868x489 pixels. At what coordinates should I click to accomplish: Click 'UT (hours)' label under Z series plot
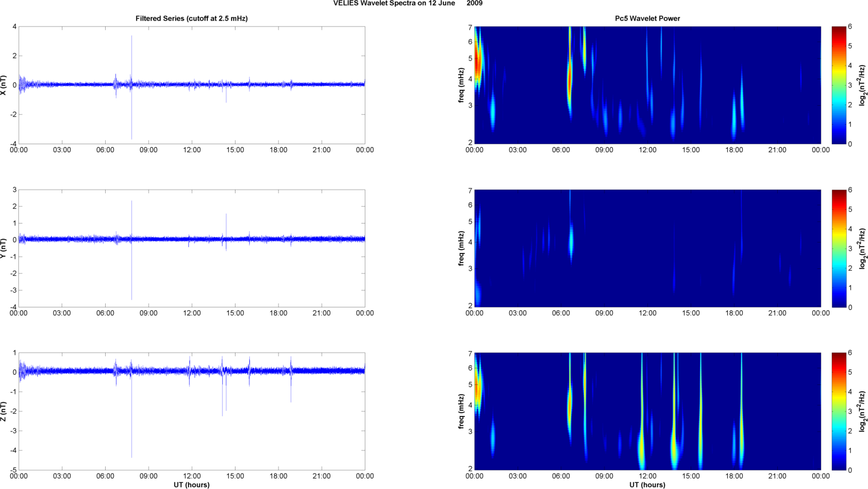[x=192, y=485]
